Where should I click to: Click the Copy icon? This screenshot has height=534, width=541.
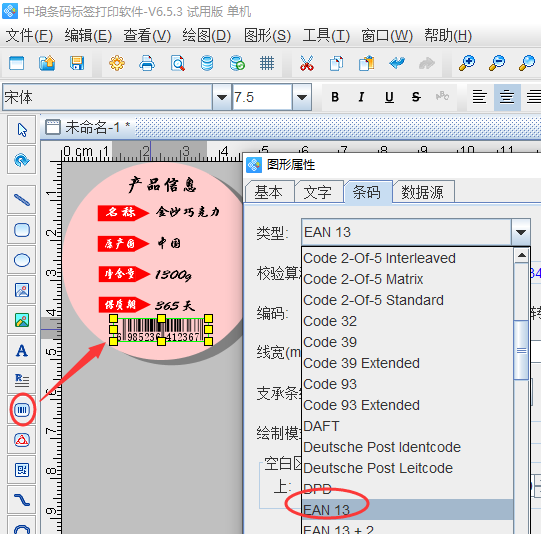coord(336,63)
